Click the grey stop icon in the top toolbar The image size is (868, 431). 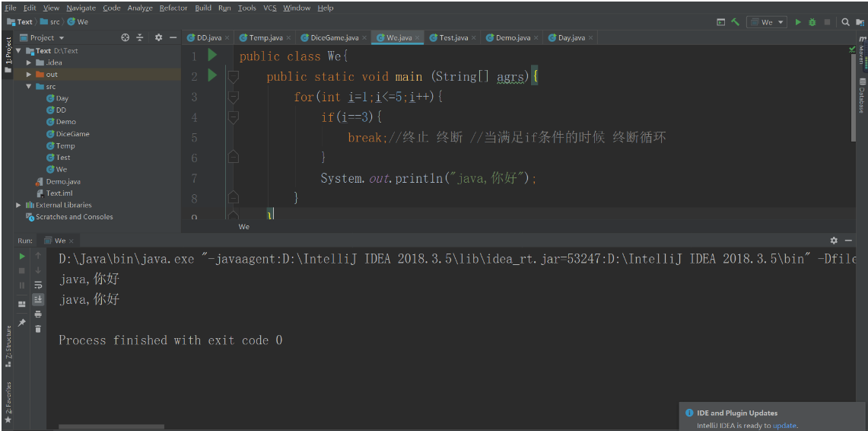click(827, 22)
